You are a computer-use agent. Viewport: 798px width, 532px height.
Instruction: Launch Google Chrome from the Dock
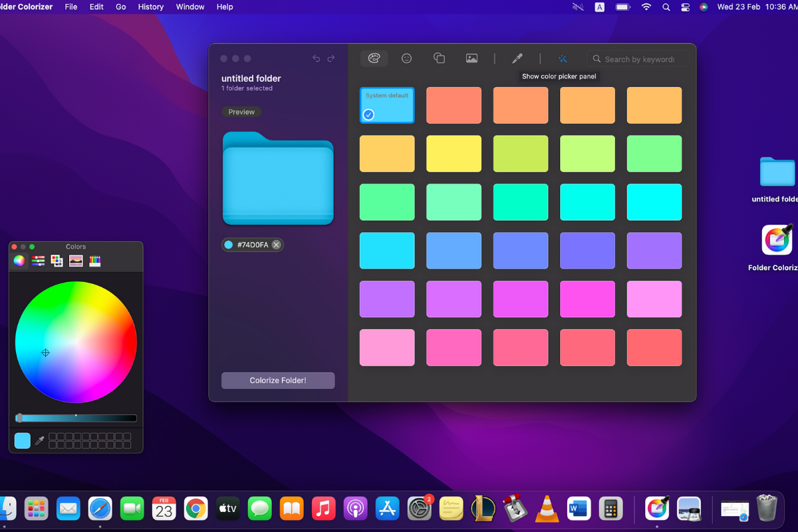click(196, 509)
